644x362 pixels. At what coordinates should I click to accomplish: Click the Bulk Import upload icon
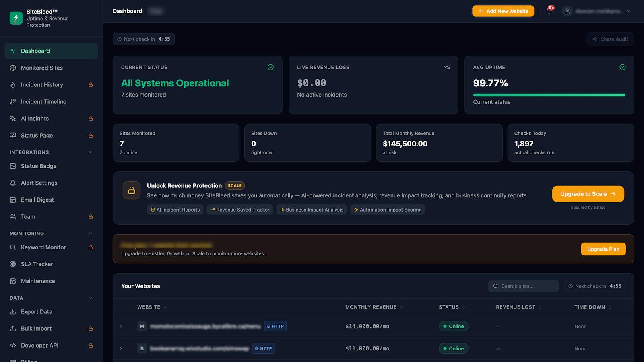pyautogui.click(x=13, y=329)
